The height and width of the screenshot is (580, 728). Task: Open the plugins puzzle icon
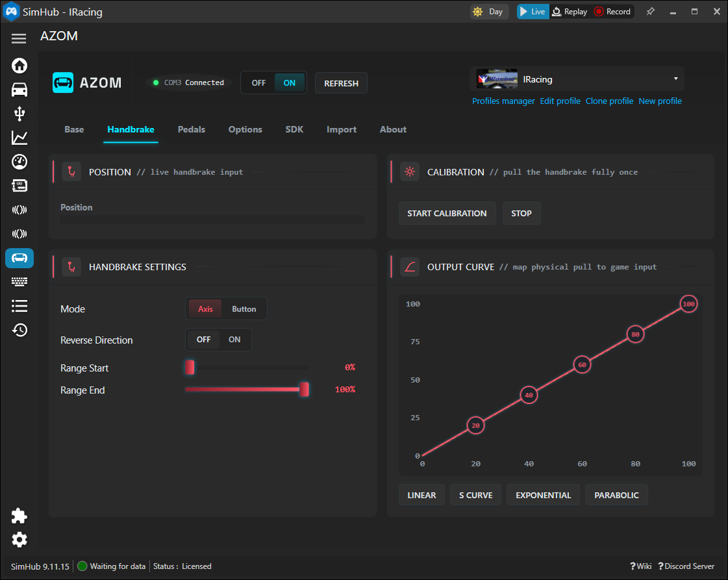tap(19, 516)
